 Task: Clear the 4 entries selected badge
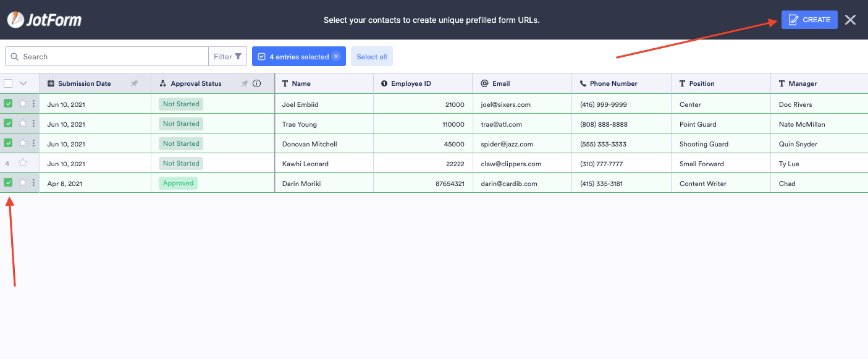[335, 56]
